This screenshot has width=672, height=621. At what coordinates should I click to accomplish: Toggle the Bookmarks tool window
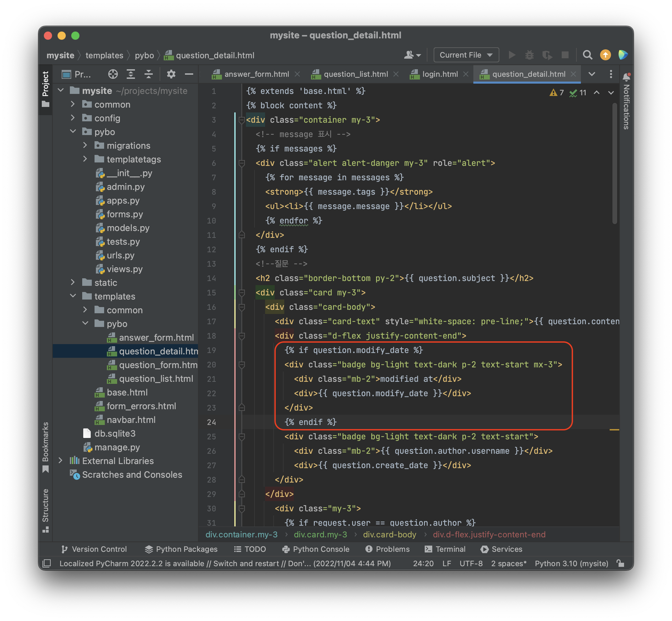45,446
